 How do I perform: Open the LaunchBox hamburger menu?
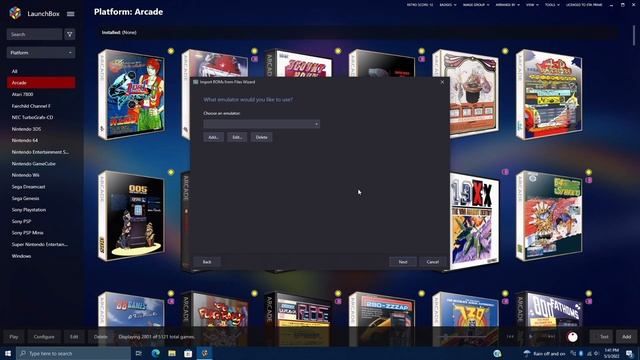point(71,14)
